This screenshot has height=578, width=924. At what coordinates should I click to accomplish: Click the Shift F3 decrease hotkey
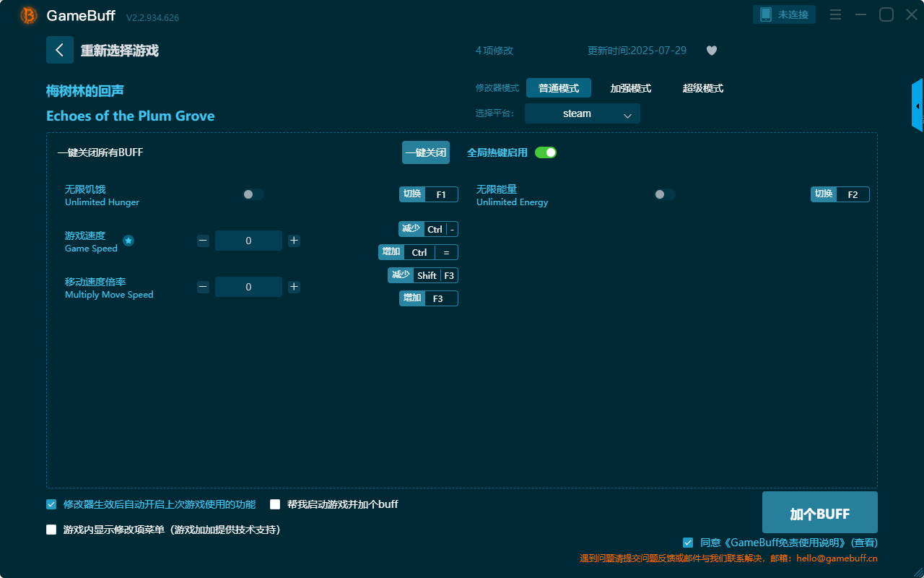423,275
